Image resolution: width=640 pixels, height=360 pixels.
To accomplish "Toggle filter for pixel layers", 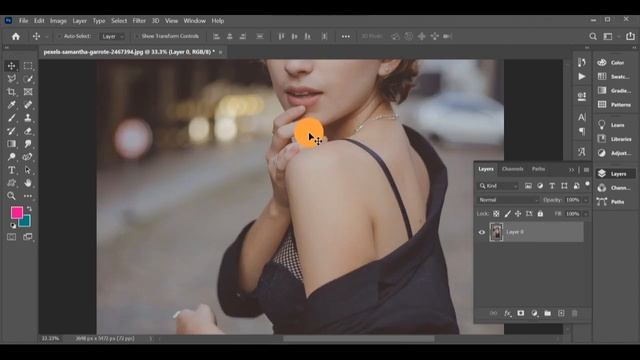I will 528,186.
